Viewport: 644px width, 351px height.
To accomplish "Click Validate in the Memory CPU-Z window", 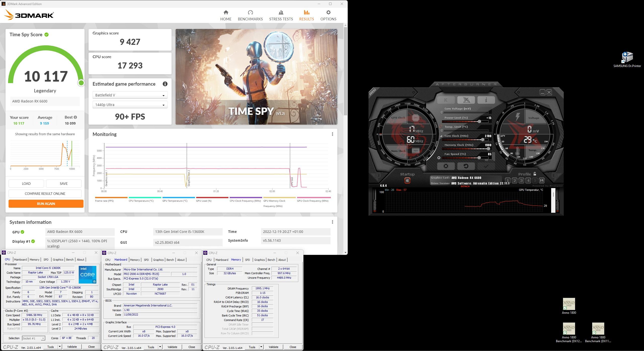I will pyautogui.click(x=273, y=347).
